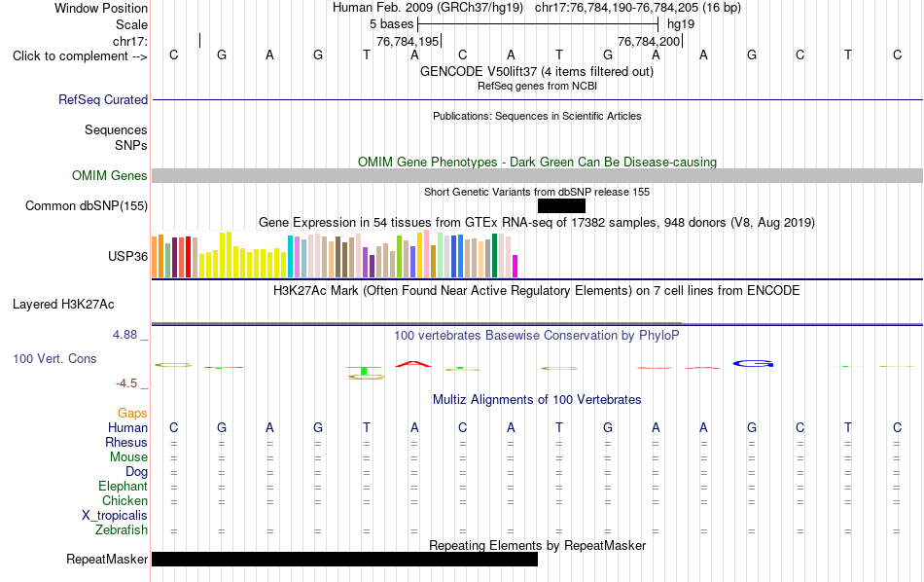
Task: Click the H3K27Ac Mark track title
Action: coord(537,291)
